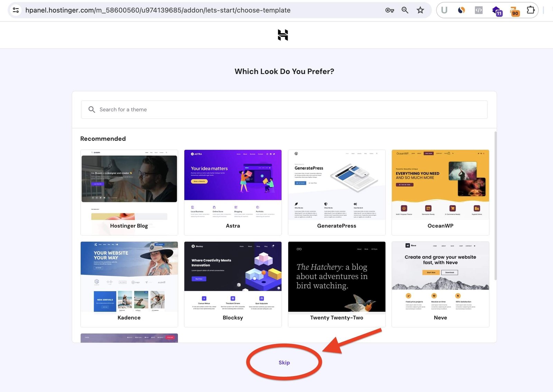The image size is (553, 392).
Task: Click the theme list vertical scrollbar
Action: [496, 205]
